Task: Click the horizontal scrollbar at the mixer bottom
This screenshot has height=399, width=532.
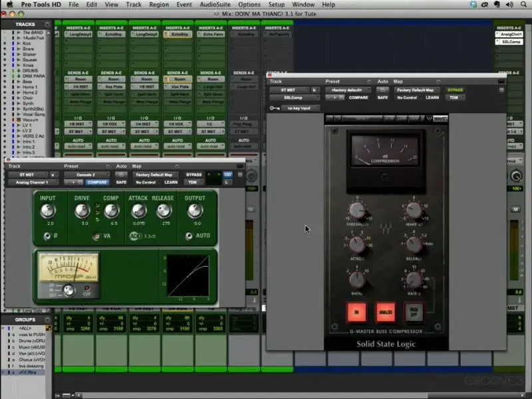Action: (x=302, y=396)
